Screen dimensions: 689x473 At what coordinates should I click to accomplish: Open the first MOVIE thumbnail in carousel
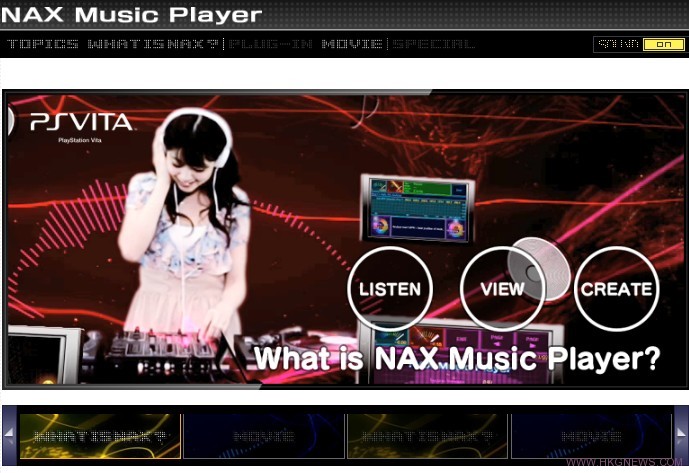(263, 436)
